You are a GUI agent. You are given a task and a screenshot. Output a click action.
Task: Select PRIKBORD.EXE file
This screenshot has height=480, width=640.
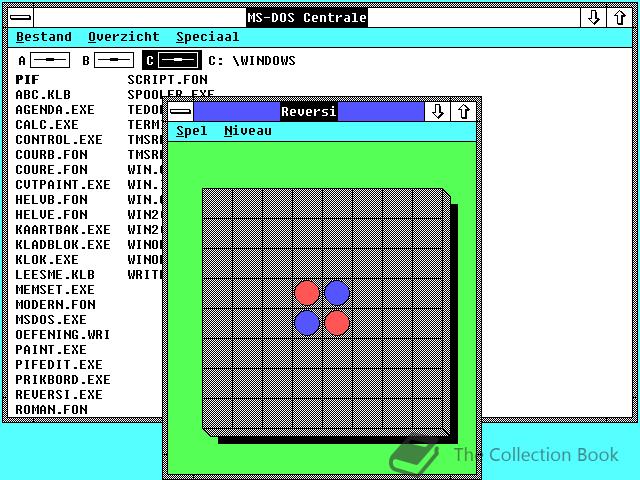63,380
